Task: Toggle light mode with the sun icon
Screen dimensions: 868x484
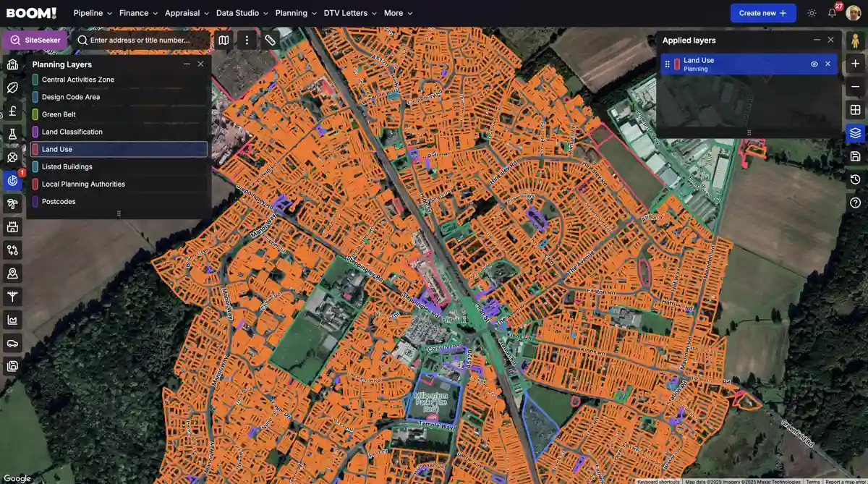Action: (x=811, y=12)
